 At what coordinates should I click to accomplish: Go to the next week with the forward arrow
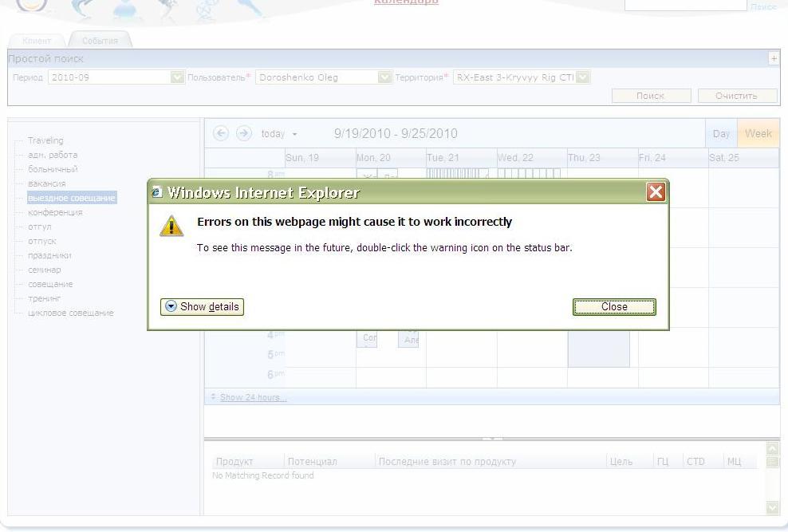244,134
